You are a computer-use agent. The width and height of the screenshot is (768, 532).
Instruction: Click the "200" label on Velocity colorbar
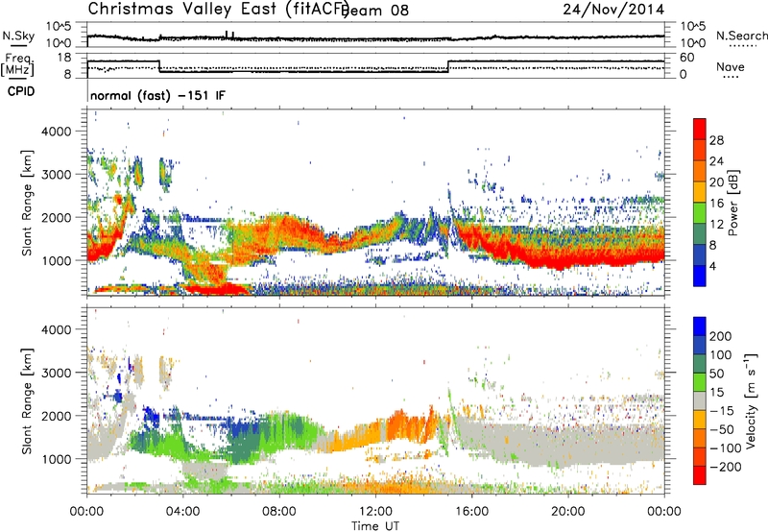click(721, 336)
